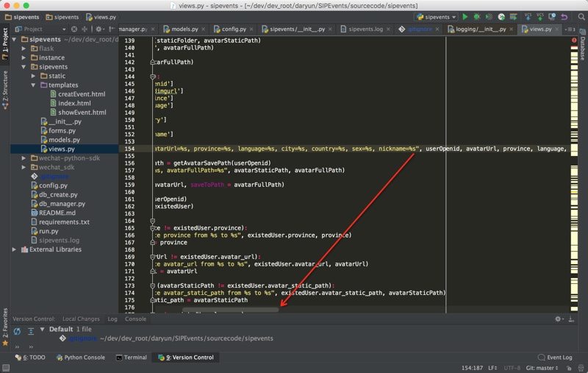Collapse the templates folder
Viewport: 588px width, 373px height.
coord(34,85)
